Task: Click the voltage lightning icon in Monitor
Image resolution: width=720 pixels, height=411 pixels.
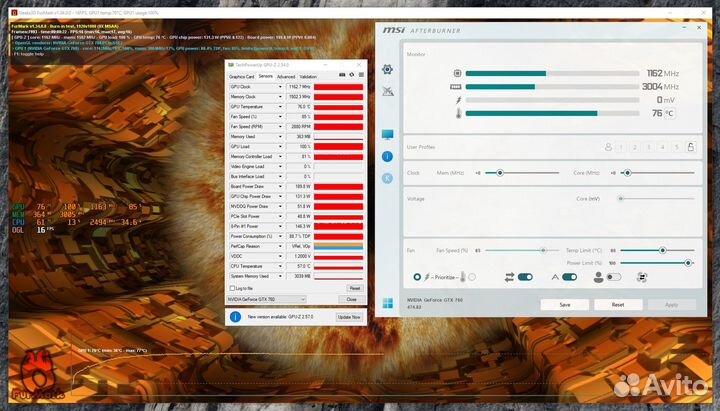Action: point(458,100)
